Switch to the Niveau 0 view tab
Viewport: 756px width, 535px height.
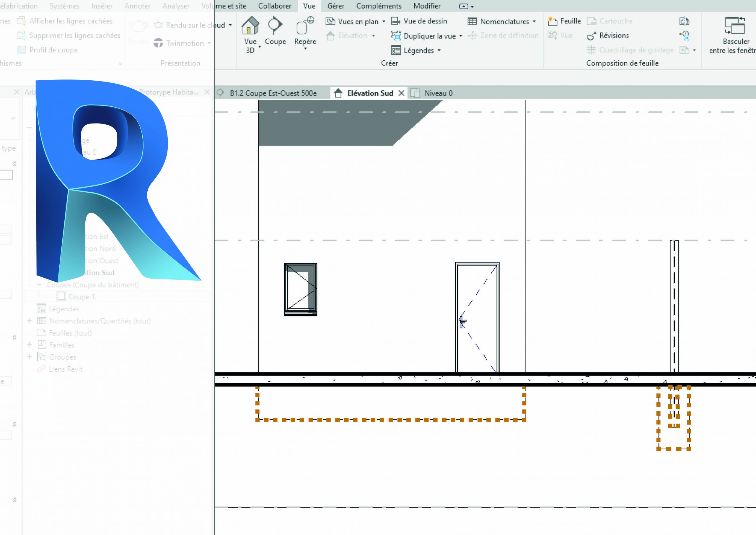coord(438,93)
